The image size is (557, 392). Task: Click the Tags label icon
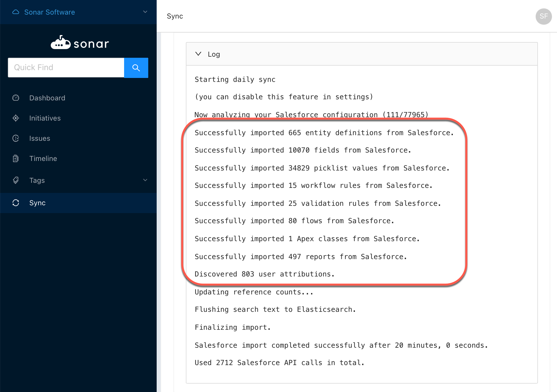click(x=16, y=180)
